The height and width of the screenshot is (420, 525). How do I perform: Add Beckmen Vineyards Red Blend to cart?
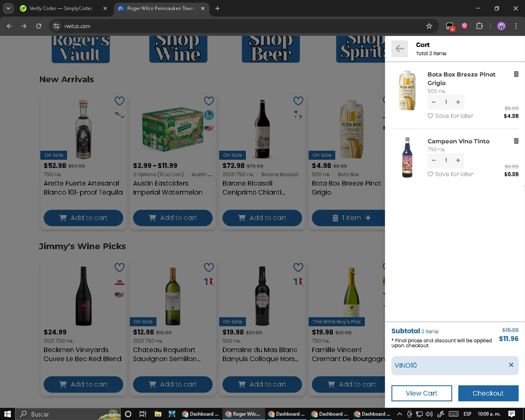(x=83, y=384)
